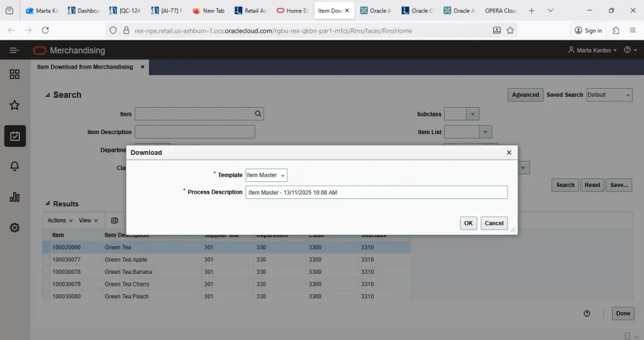Close the Download dialog
Image resolution: width=644 pixels, height=340 pixels.
(509, 152)
